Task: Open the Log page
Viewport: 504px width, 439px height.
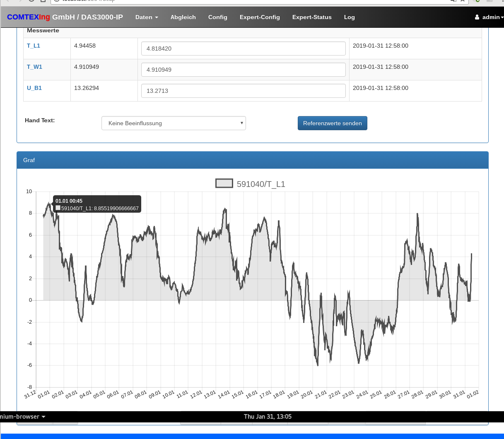Action: [x=349, y=17]
